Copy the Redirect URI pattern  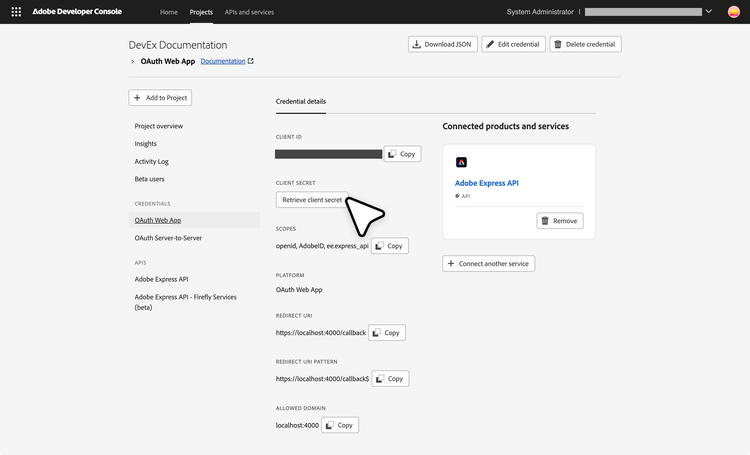pos(390,378)
